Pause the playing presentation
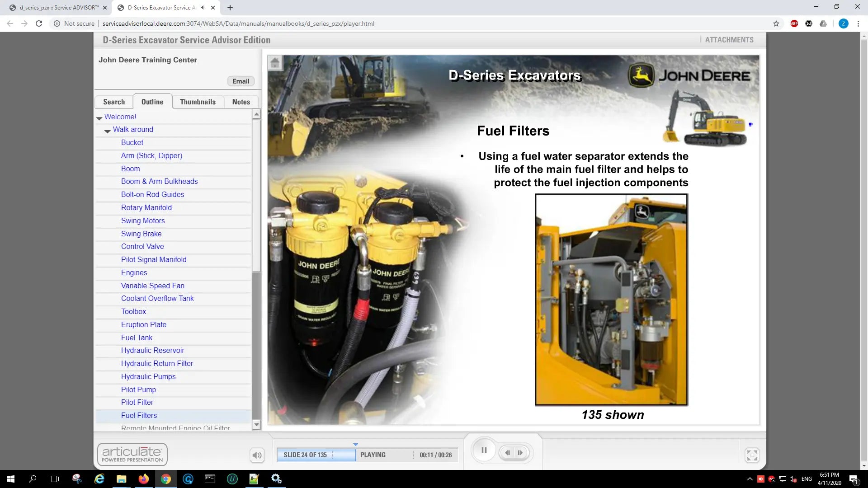 [x=484, y=450]
